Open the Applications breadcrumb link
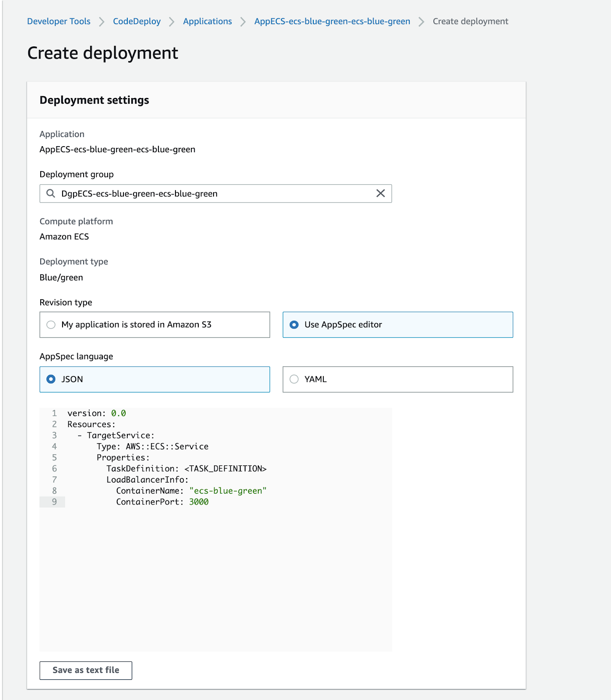Screen dimensions: 611x700 point(207,21)
